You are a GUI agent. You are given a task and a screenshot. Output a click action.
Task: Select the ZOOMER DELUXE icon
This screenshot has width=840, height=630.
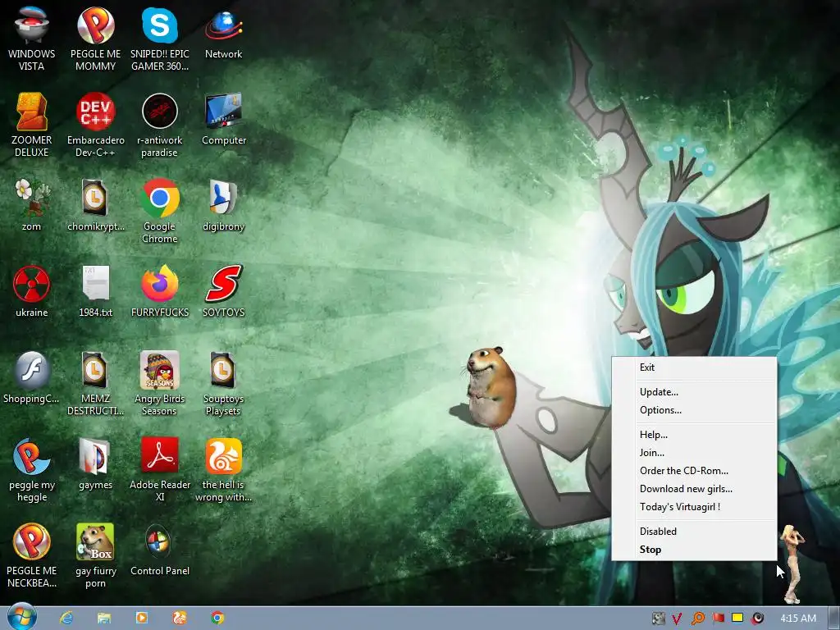coord(32,125)
